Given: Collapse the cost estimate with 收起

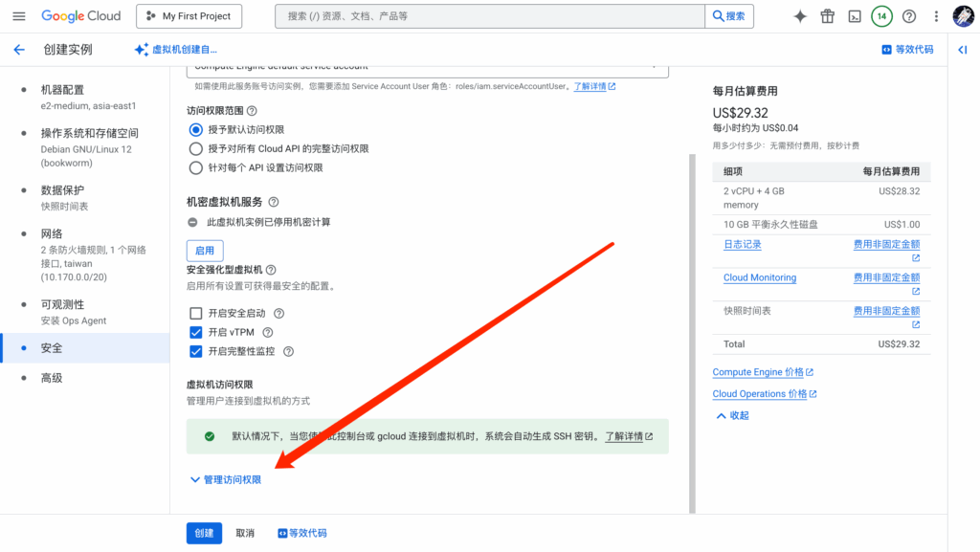Looking at the screenshot, I should (x=732, y=415).
